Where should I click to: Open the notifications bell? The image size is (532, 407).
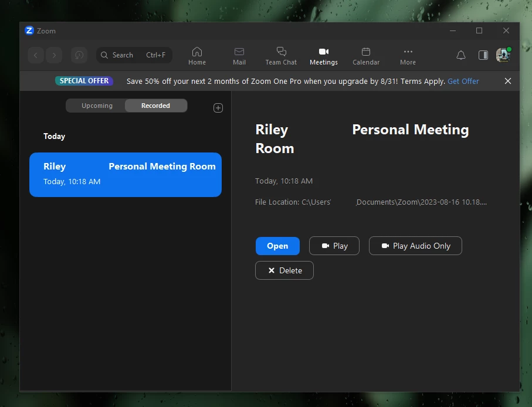(x=461, y=55)
